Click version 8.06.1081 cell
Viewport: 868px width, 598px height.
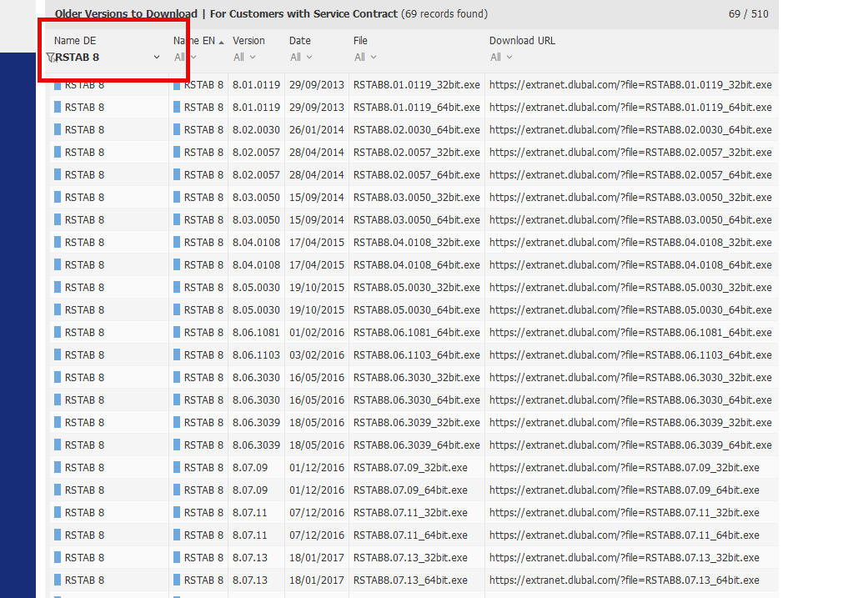pyautogui.click(x=256, y=332)
